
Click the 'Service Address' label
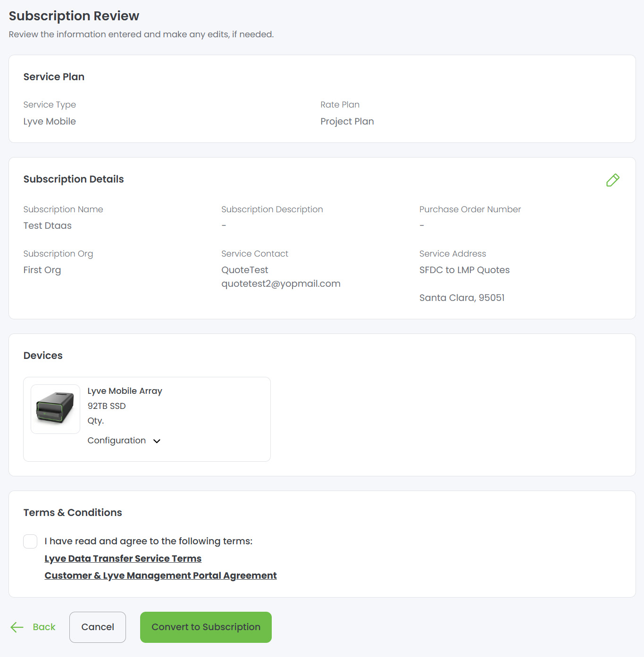coord(452,254)
